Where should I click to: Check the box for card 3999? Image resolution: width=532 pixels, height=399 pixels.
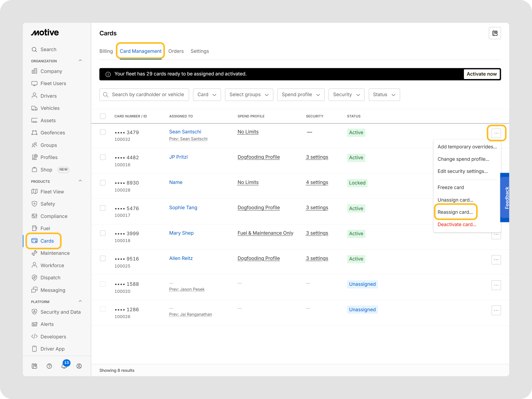(x=103, y=233)
